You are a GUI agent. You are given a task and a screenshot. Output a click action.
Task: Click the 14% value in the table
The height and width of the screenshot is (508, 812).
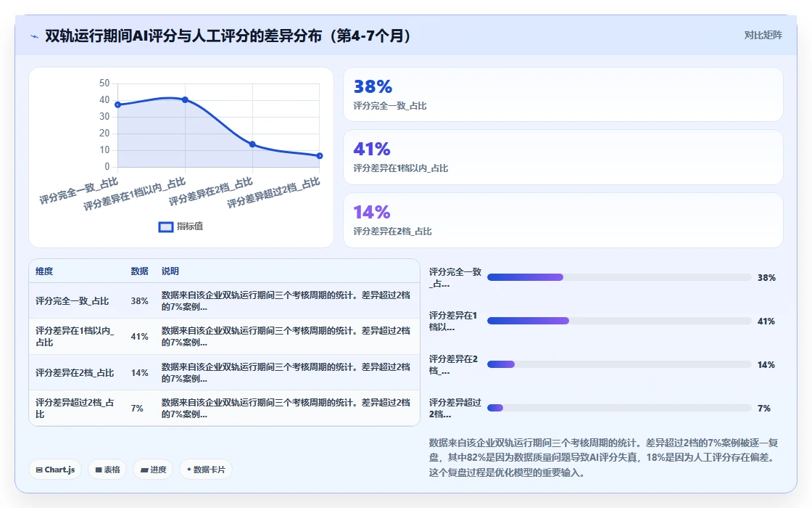139,373
